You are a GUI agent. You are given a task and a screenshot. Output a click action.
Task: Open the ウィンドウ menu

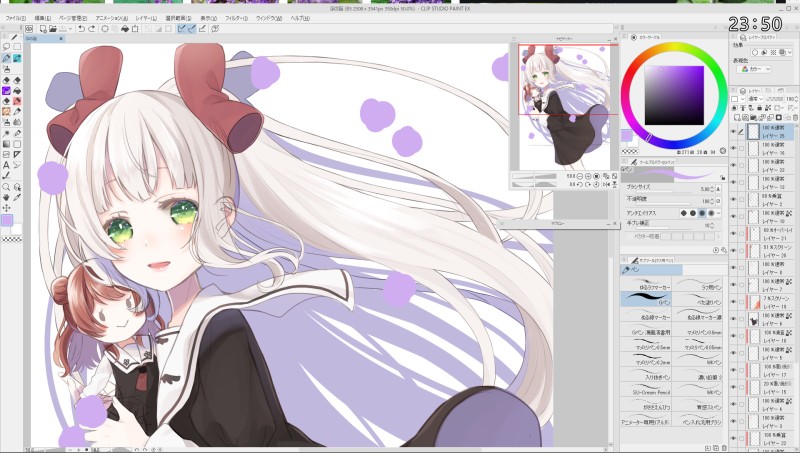(269, 18)
